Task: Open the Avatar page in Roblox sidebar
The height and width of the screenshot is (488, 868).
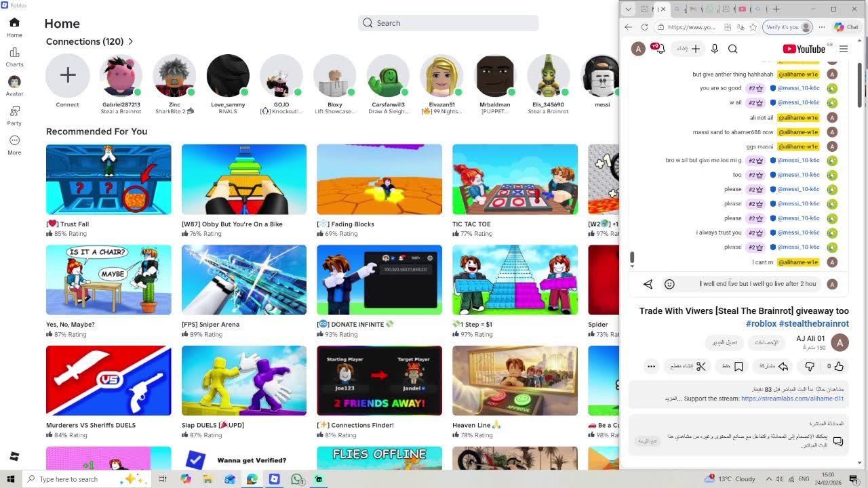Action: (14, 86)
